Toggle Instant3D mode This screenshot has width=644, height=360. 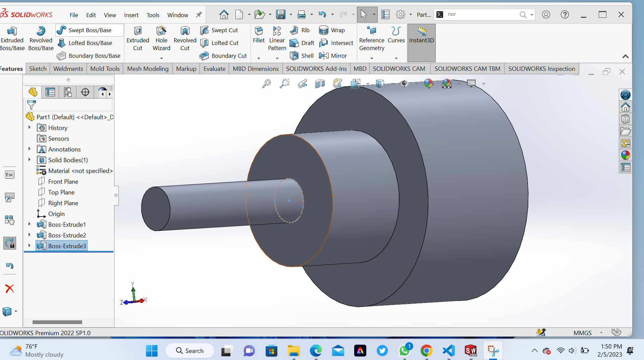422,43
